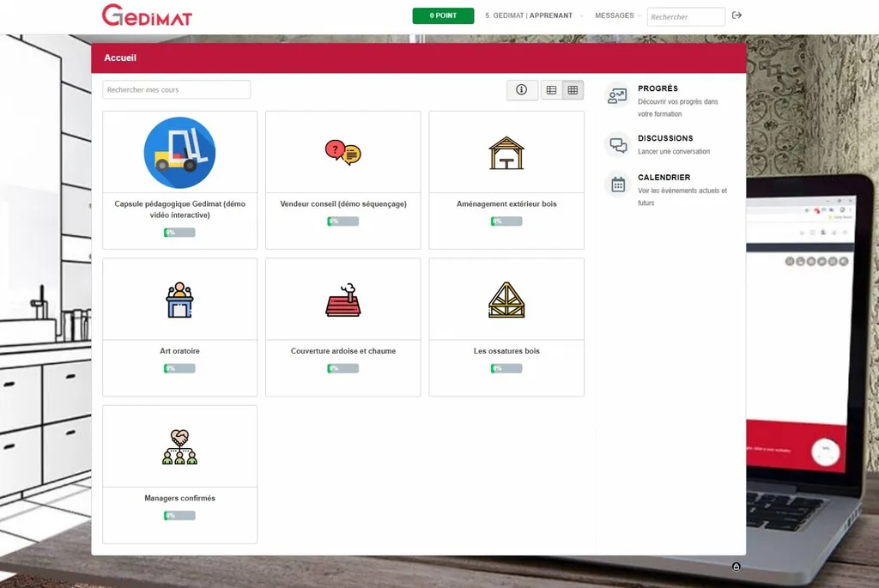Open the PROGRÈS link
The image size is (879, 588).
[x=658, y=88]
